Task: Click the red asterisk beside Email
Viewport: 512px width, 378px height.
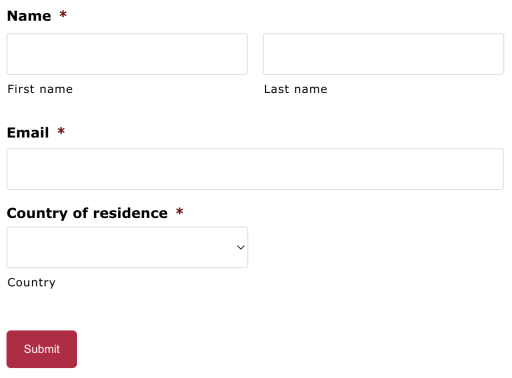Action: pos(61,131)
